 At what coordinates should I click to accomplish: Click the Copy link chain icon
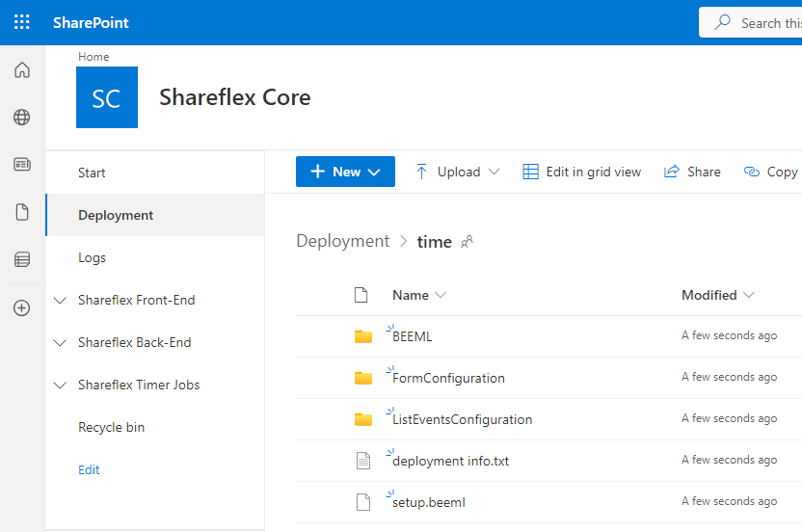751,172
